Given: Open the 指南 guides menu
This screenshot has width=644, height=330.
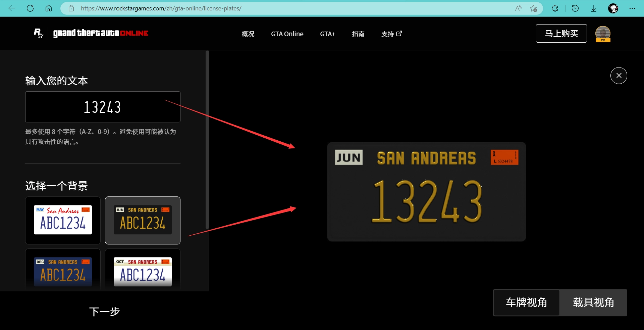Looking at the screenshot, I should (x=358, y=34).
